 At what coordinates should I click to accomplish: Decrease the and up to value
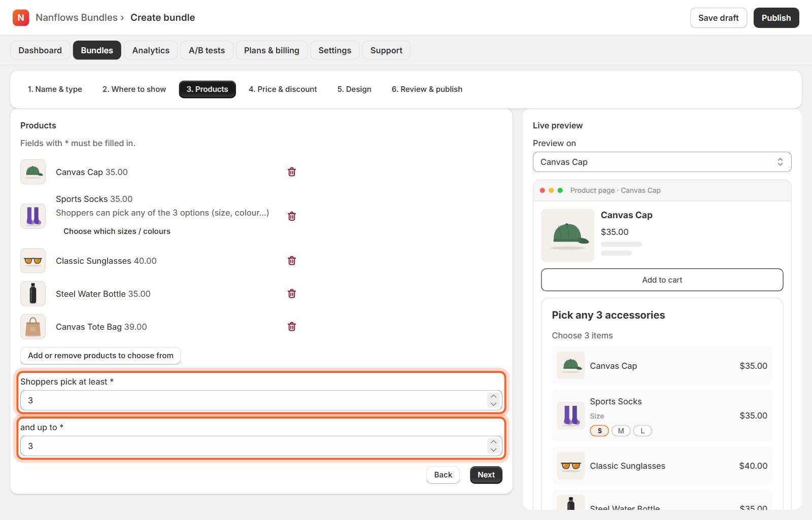[x=493, y=450]
